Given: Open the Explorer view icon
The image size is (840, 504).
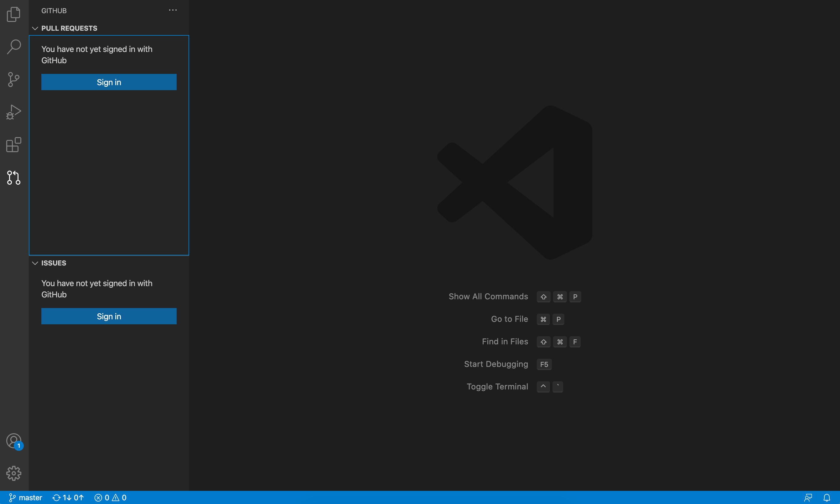Looking at the screenshot, I should pos(14,14).
